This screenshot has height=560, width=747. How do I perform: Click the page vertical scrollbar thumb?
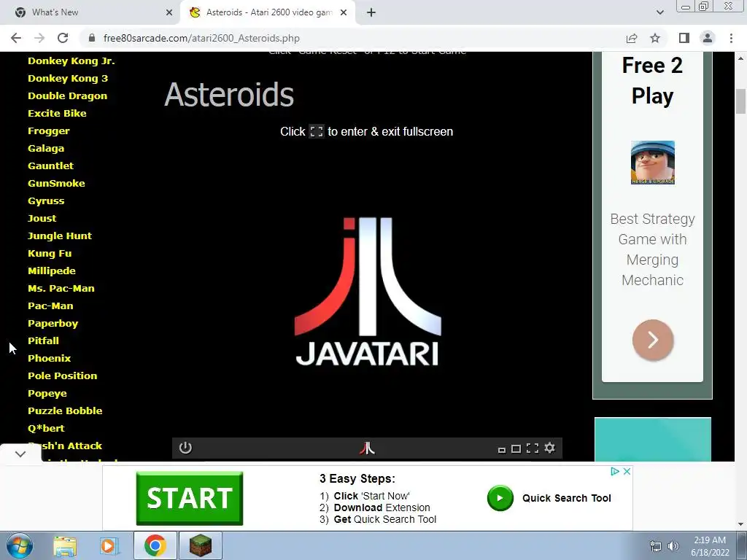(740, 101)
